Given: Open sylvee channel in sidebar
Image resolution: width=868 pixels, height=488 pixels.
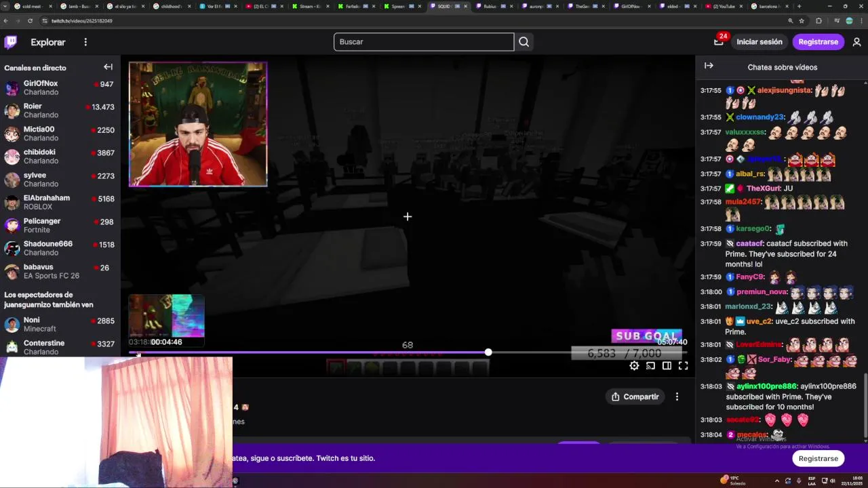Looking at the screenshot, I should click(60, 180).
